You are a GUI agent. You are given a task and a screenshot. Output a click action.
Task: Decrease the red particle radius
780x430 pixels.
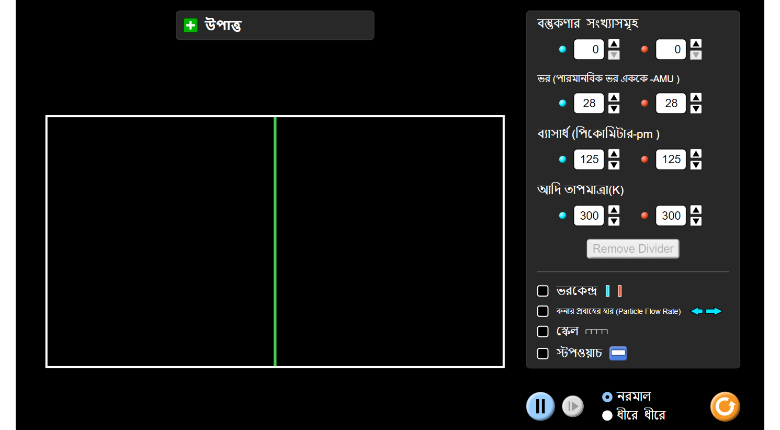click(696, 165)
